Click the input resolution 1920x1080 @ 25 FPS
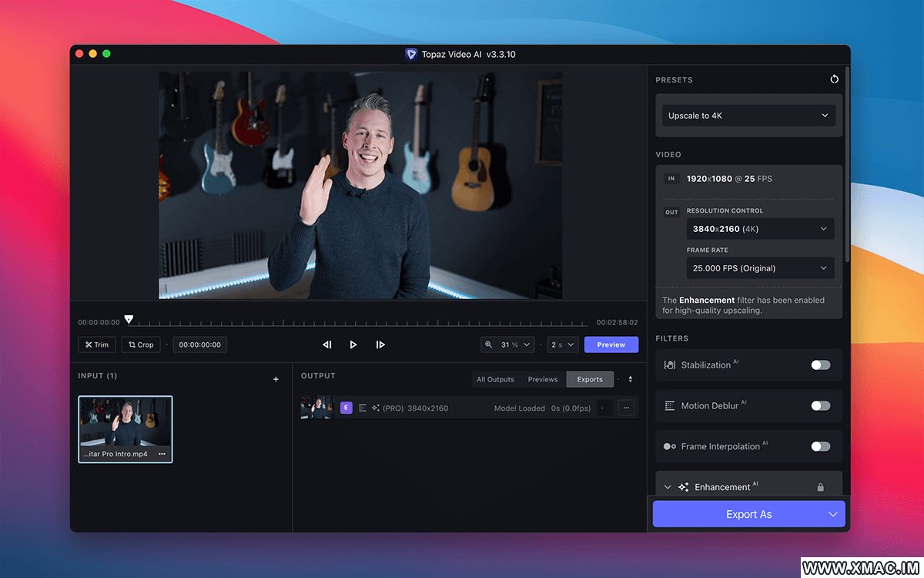 click(729, 179)
